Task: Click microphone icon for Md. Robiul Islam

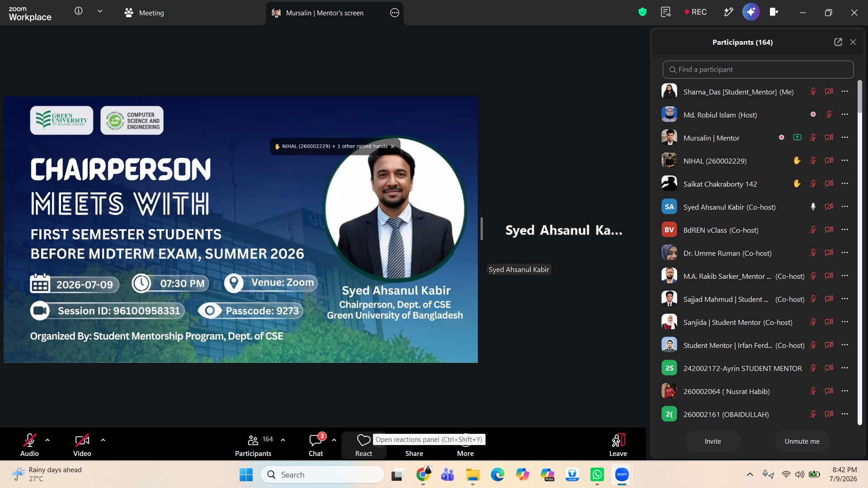Action: tap(829, 115)
